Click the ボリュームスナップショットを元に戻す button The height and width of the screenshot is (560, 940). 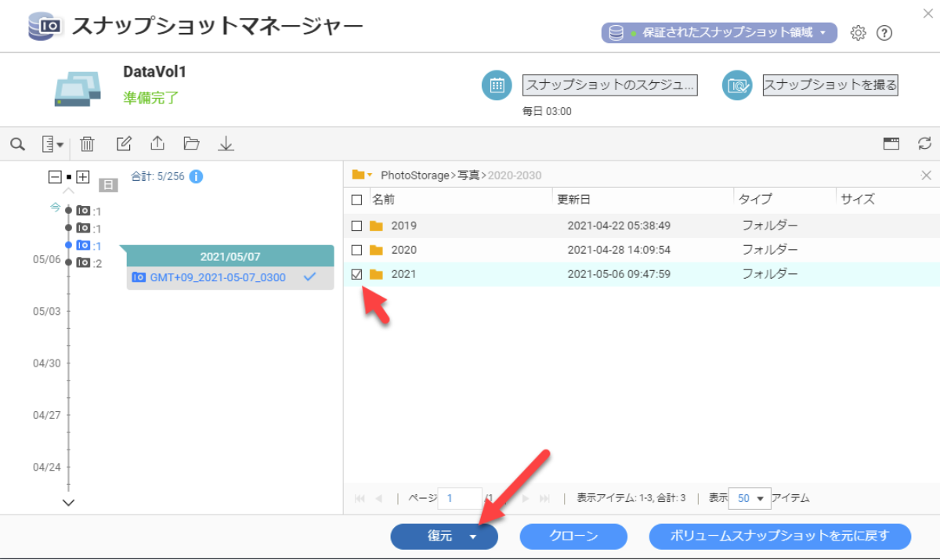point(779,537)
